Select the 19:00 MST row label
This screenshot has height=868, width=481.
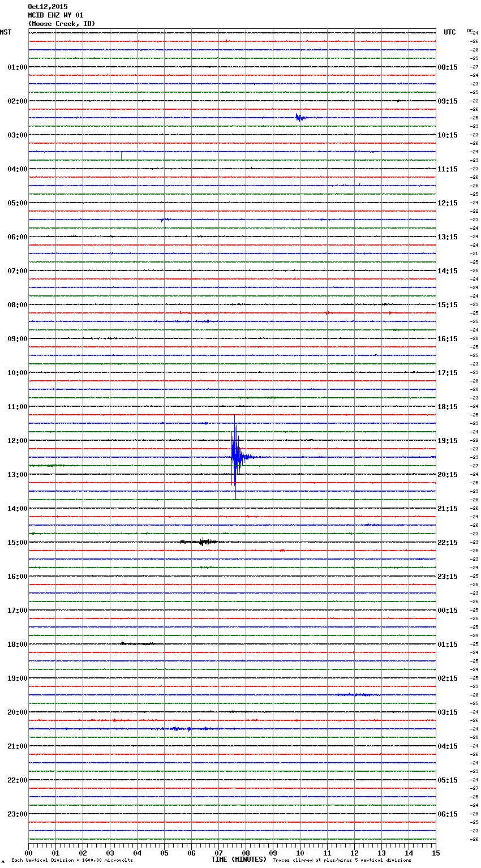tap(17, 678)
